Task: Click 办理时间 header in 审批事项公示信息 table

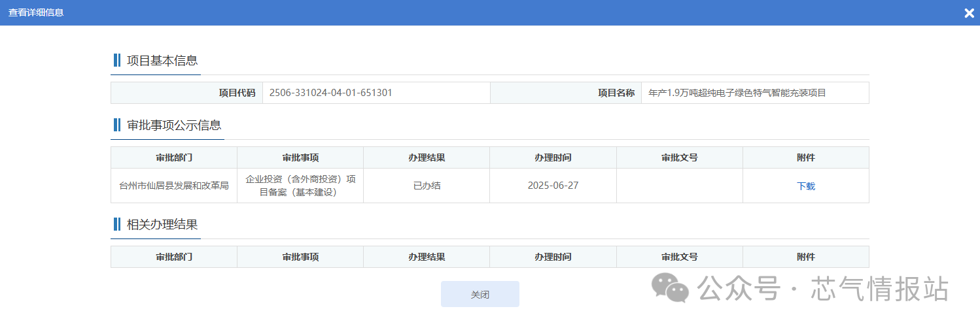Action: 553,157
